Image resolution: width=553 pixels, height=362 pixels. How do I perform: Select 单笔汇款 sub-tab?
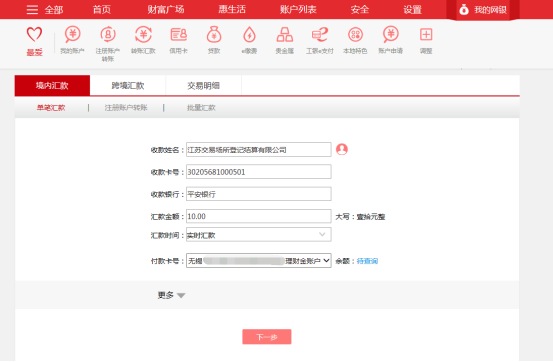(51, 108)
